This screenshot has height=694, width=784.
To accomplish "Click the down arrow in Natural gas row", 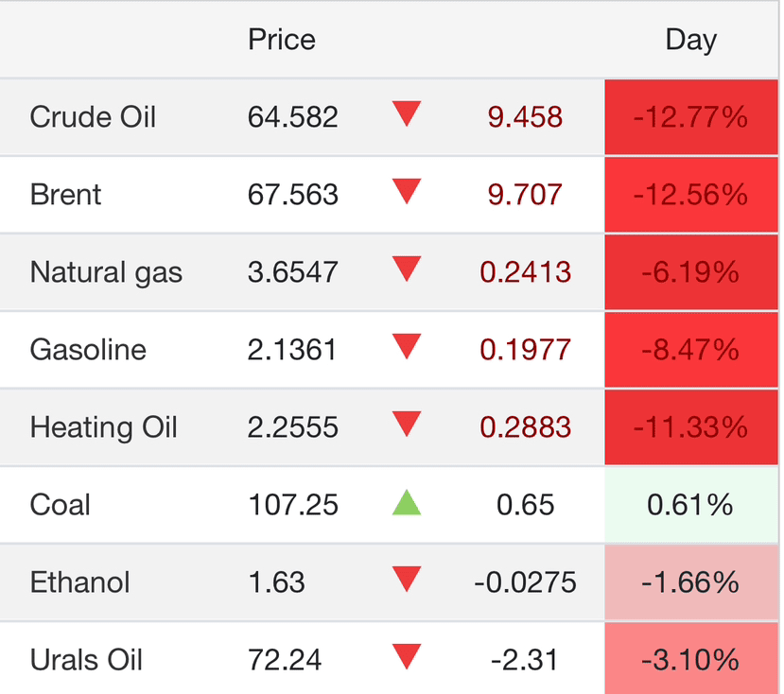I will coord(407,270).
